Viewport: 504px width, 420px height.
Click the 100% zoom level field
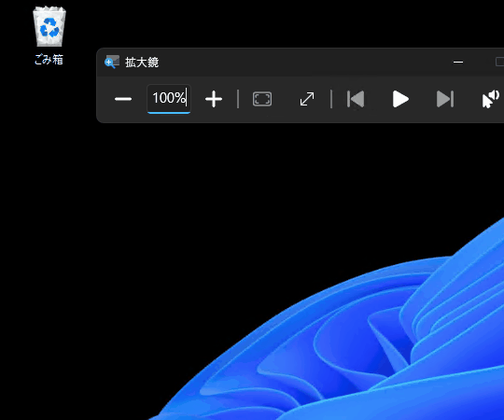coord(169,99)
